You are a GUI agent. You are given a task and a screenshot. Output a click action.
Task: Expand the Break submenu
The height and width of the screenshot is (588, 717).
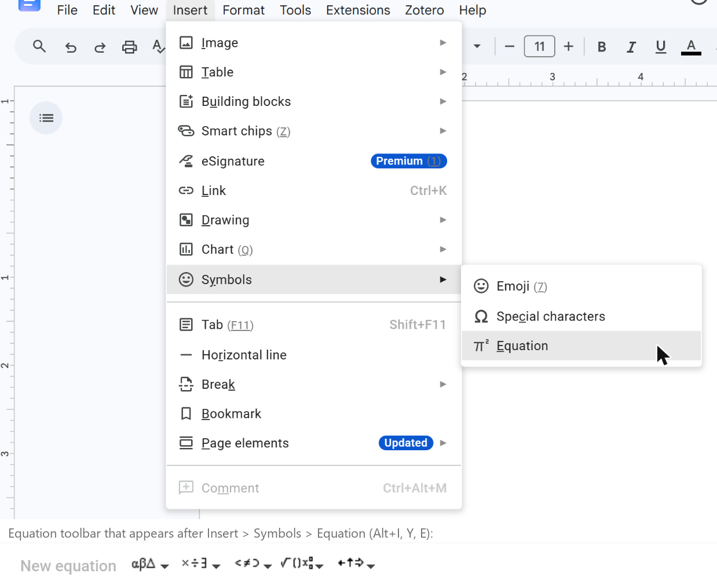pyautogui.click(x=314, y=384)
